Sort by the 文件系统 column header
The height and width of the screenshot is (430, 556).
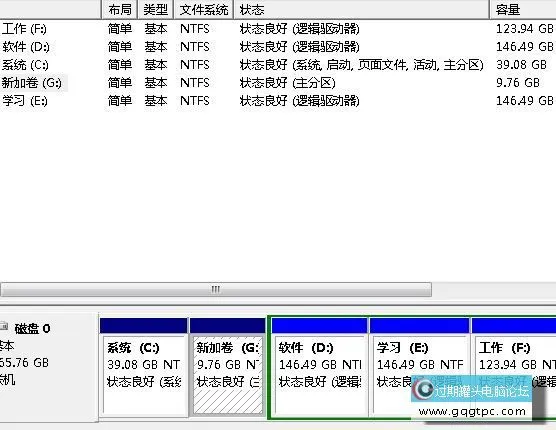point(204,10)
